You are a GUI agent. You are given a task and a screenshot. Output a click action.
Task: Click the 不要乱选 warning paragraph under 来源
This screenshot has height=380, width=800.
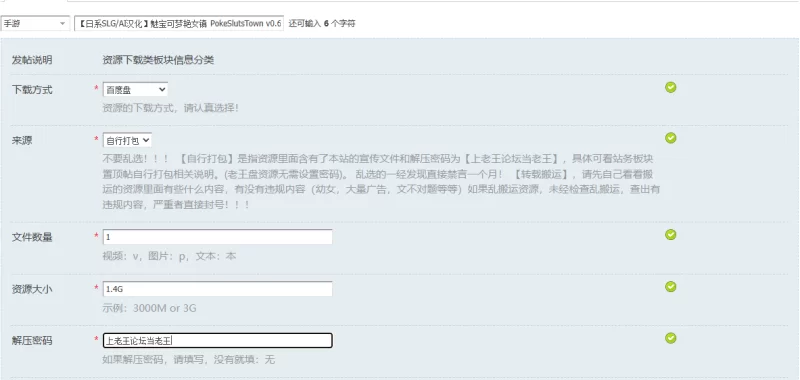tap(381, 181)
